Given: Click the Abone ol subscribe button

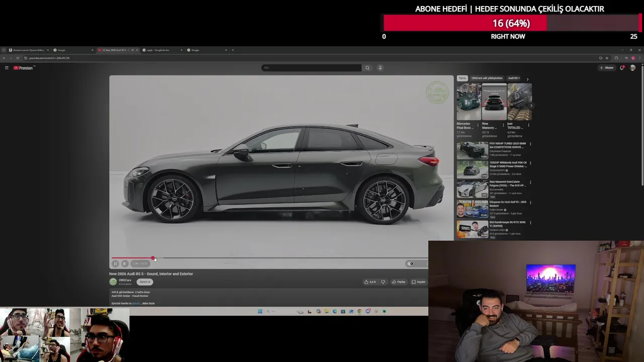Looking at the screenshot, I should (145, 282).
